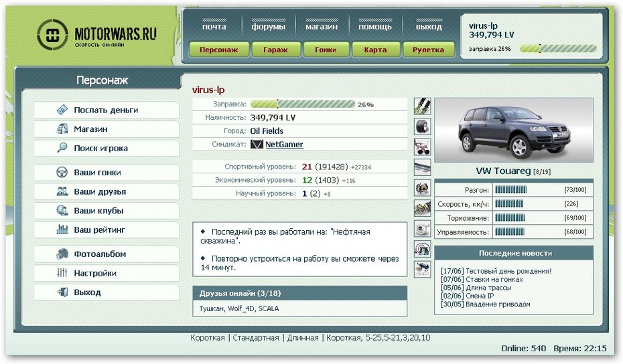Select the pink-and-white part with black wheels icon
The width and height of the screenshot is (623, 364).
point(422,147)
